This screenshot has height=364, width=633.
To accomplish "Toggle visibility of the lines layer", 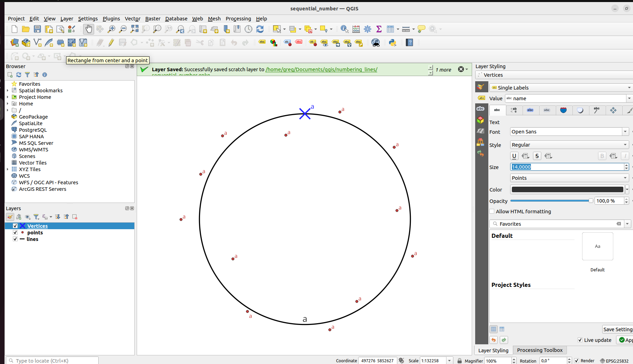I will [x=15, y=239].
